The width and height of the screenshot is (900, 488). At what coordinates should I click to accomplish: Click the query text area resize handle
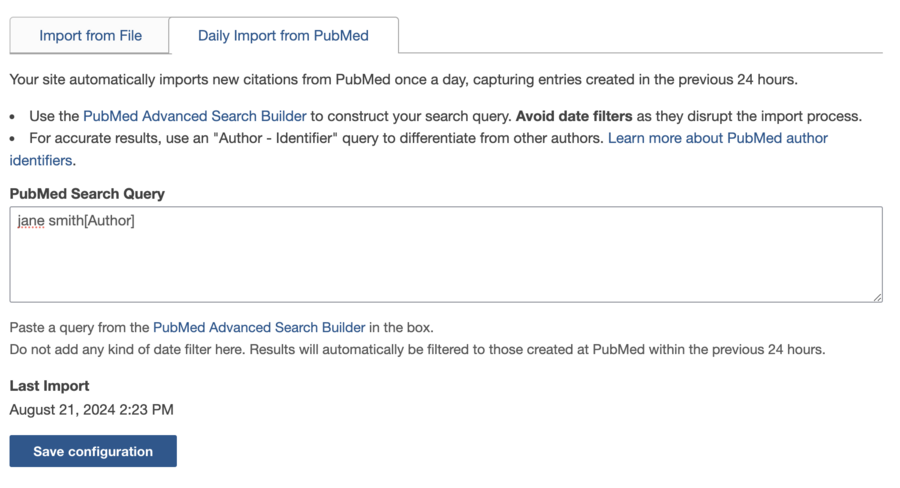(877, 296)
